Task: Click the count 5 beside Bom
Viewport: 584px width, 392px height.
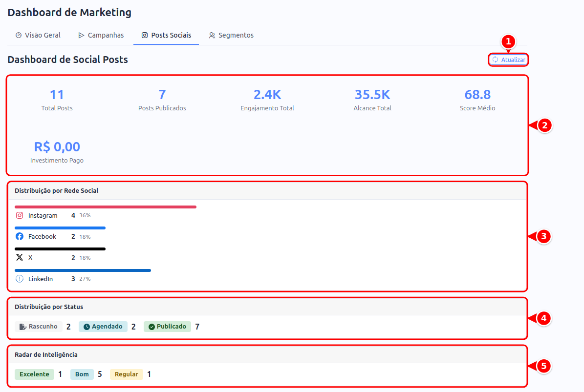Action: click(x=100, y=374)
